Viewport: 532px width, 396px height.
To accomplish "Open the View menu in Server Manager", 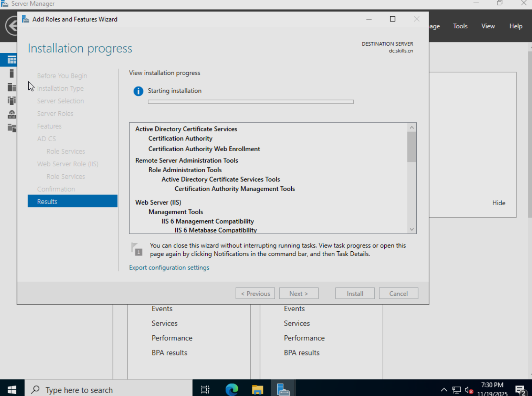I will pyautogui.click(x=488, y=26).
